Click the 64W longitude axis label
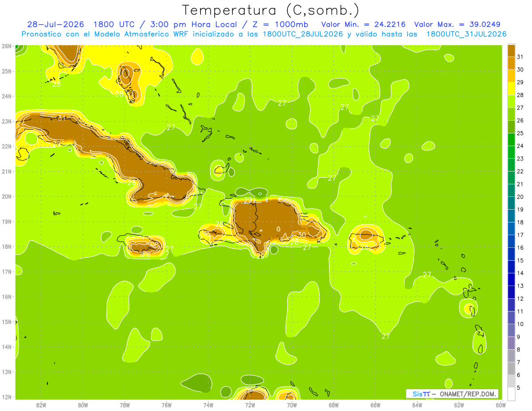Image resolution: width=532 pixels, height=411 pixels. point(417,405)
